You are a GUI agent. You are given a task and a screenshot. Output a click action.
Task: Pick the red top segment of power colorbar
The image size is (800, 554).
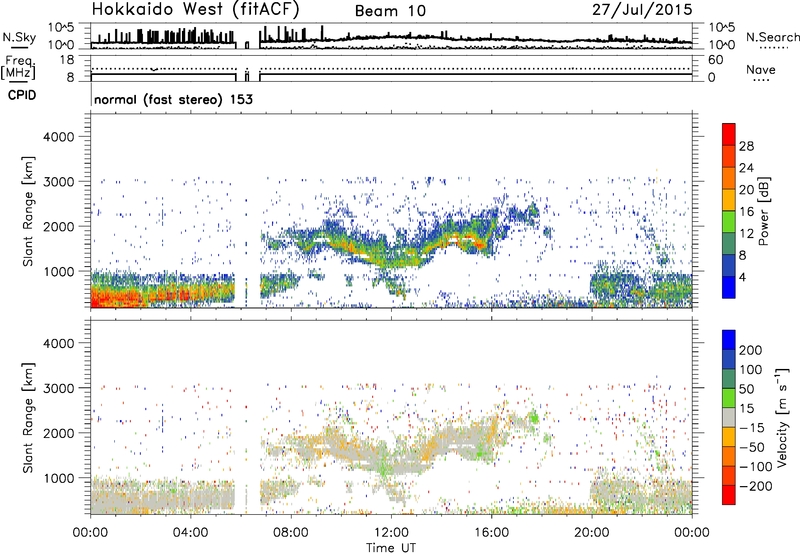(729, 134)
